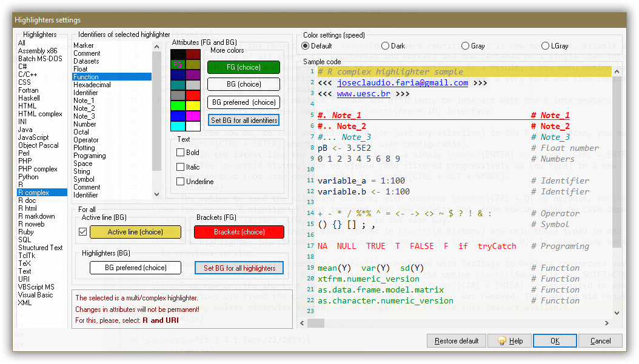Open the joseclaudio.faria@gmail.com link in sample code

click(x=403, y=83)
